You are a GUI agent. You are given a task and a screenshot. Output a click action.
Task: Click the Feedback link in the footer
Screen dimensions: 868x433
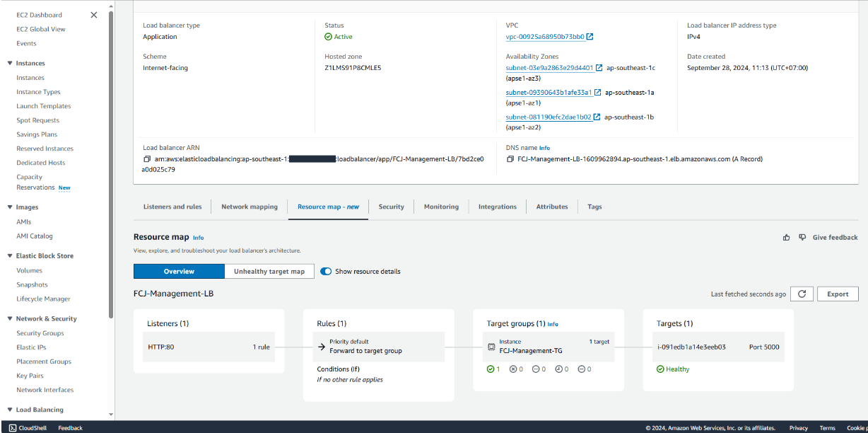(x=70, y=428)
